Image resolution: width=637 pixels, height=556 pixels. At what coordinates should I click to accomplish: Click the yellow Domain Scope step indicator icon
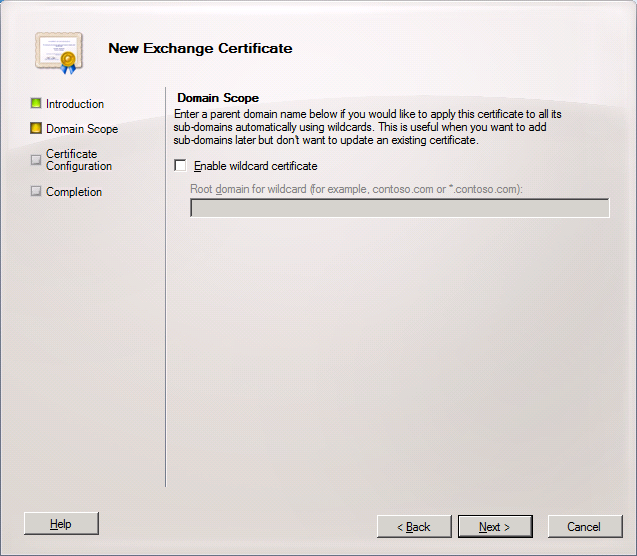point(36,128)
